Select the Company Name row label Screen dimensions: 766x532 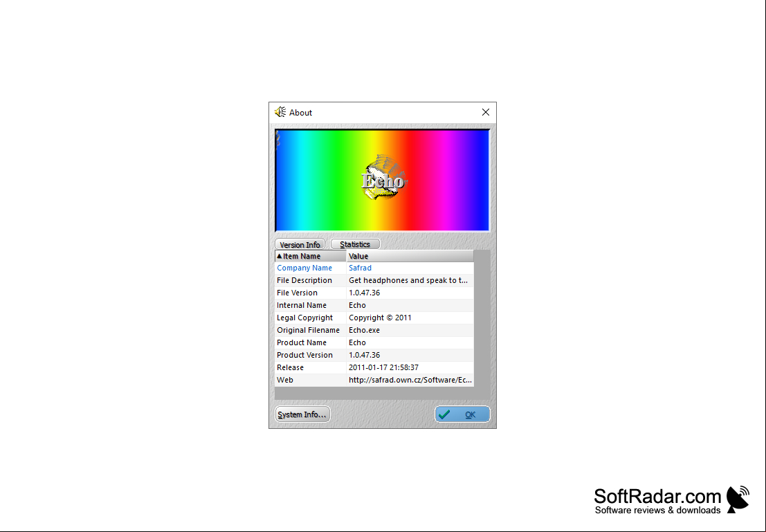pyautogui.click(x=304, y=268)
